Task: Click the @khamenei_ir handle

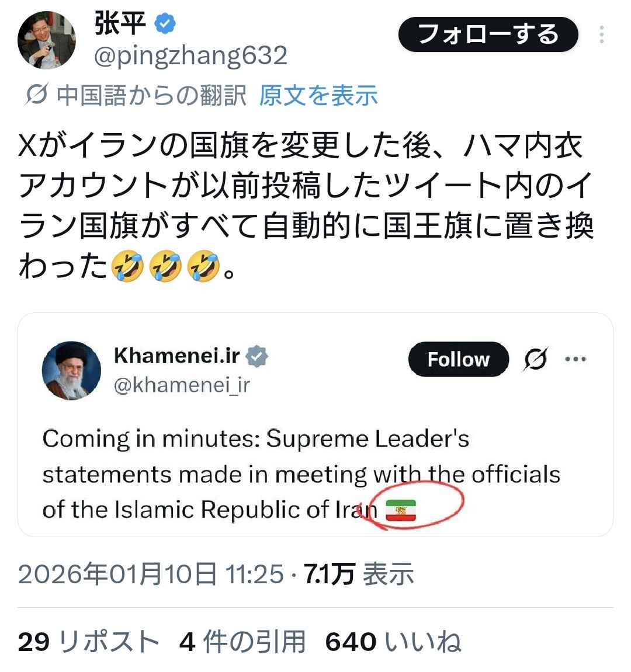Action: coord(182,385)
